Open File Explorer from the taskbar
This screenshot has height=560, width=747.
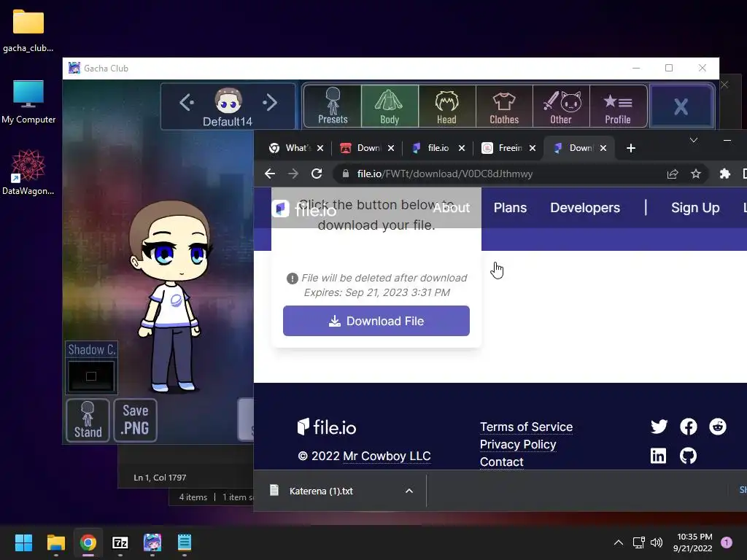point(55,542)
